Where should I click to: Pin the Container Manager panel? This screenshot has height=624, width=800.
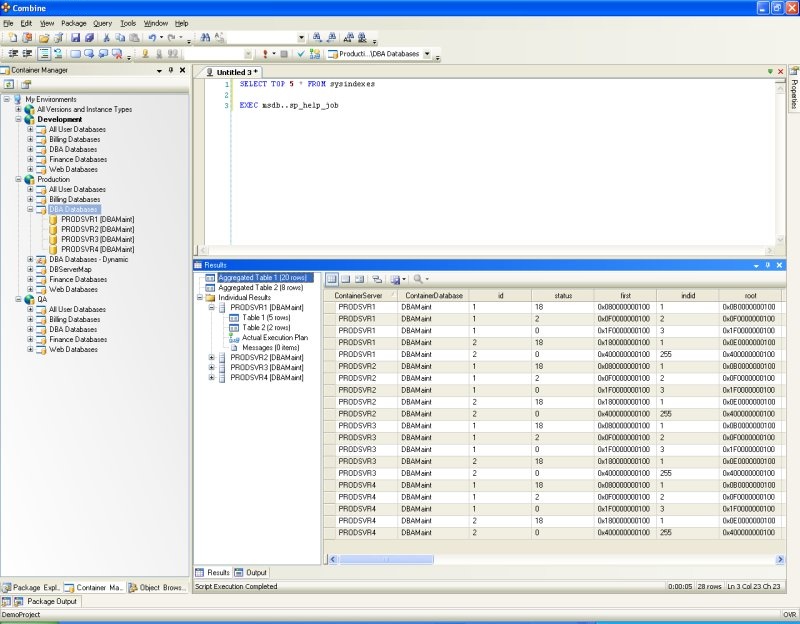171,71
